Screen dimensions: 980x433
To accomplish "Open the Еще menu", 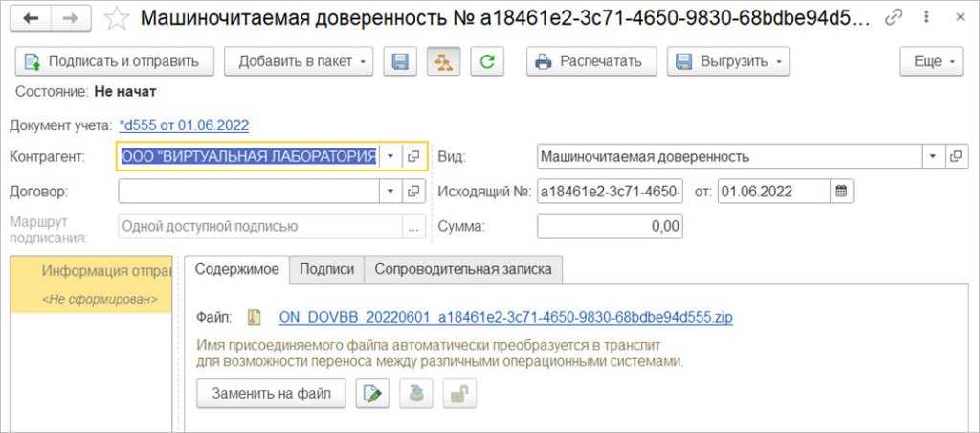I will point(932,61).
